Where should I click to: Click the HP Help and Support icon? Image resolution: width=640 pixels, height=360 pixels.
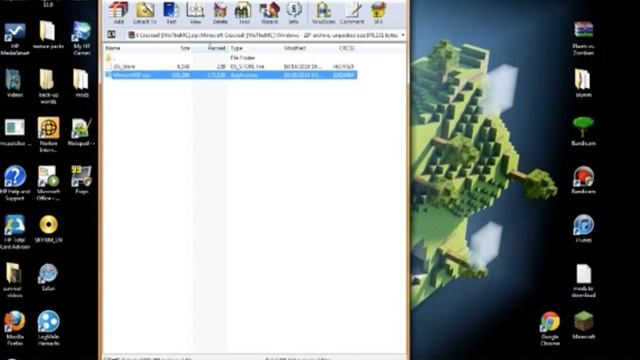click(x=15, y=183)
